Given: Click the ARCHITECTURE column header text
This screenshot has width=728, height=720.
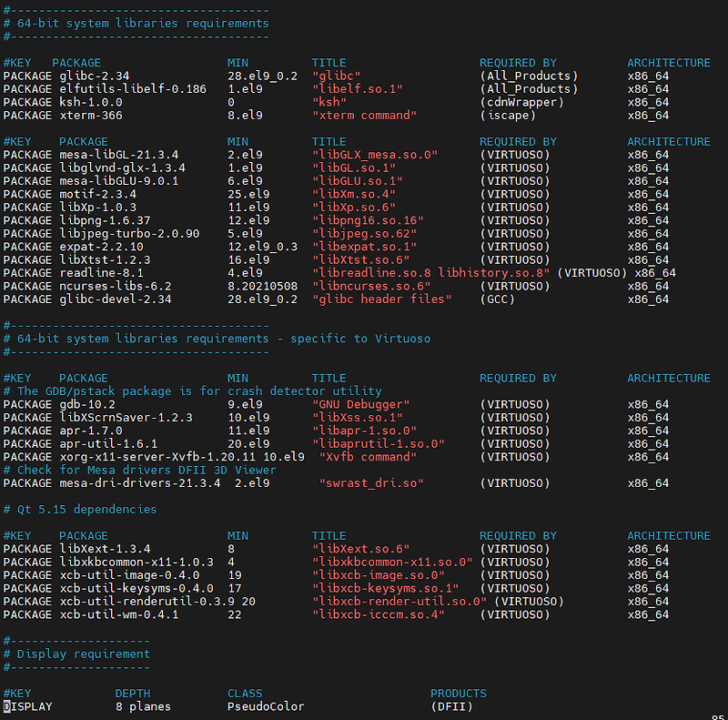Looking at the screenshot, I should tap(669, 62).
